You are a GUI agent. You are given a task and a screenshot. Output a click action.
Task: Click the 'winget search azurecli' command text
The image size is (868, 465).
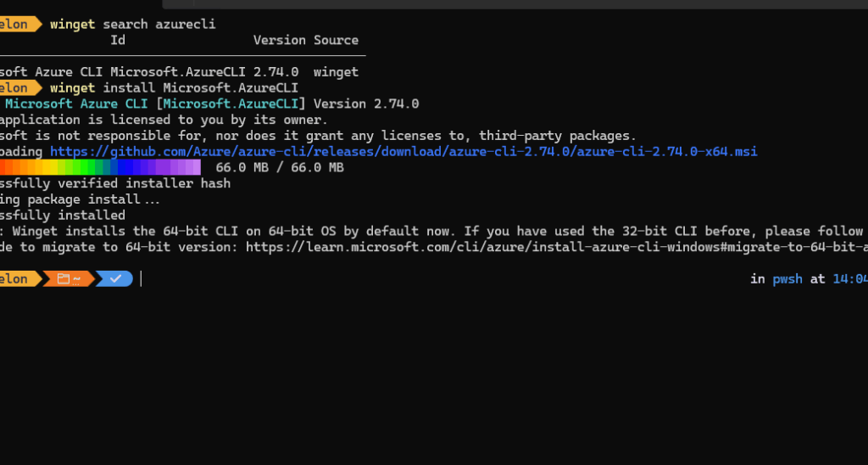133,25
